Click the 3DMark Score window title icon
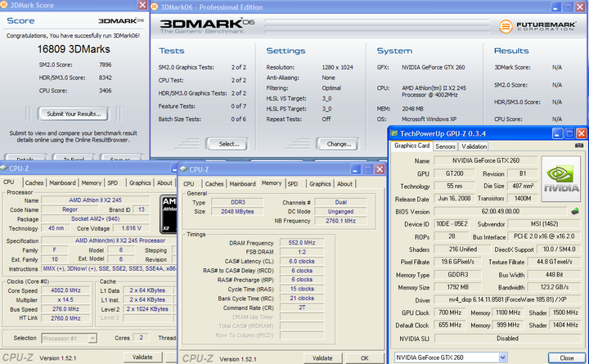The image size is (589, 364). click(3, 5)
